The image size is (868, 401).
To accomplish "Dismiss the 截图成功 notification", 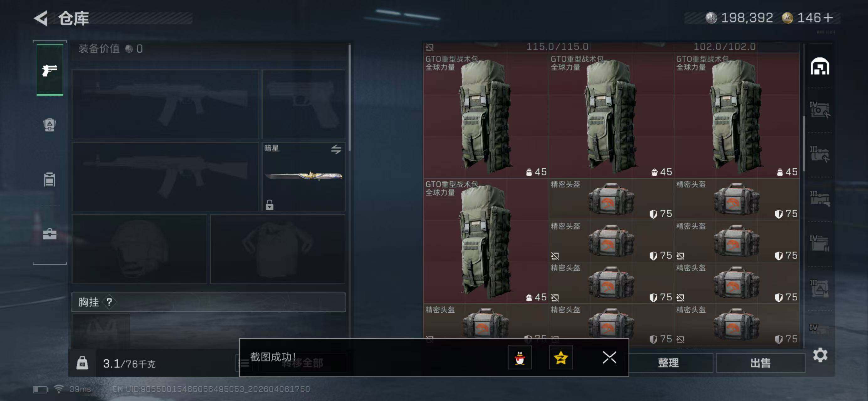I will pos(609,357).
